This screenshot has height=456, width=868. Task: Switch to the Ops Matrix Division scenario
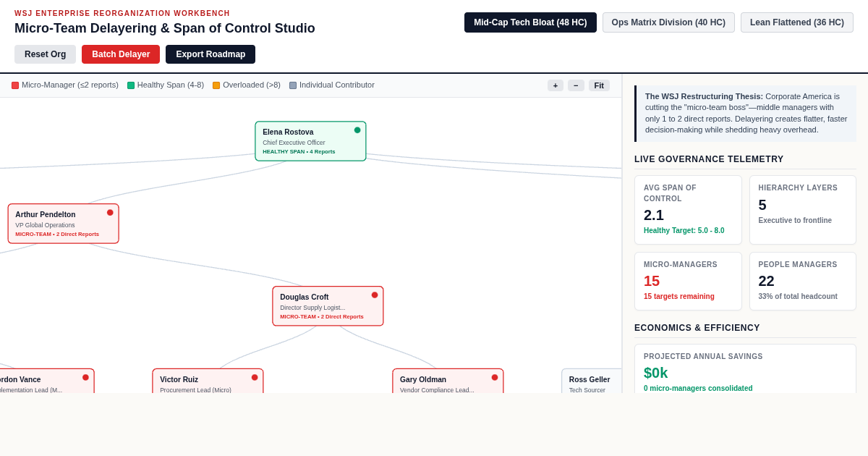(x=668, y=22)
